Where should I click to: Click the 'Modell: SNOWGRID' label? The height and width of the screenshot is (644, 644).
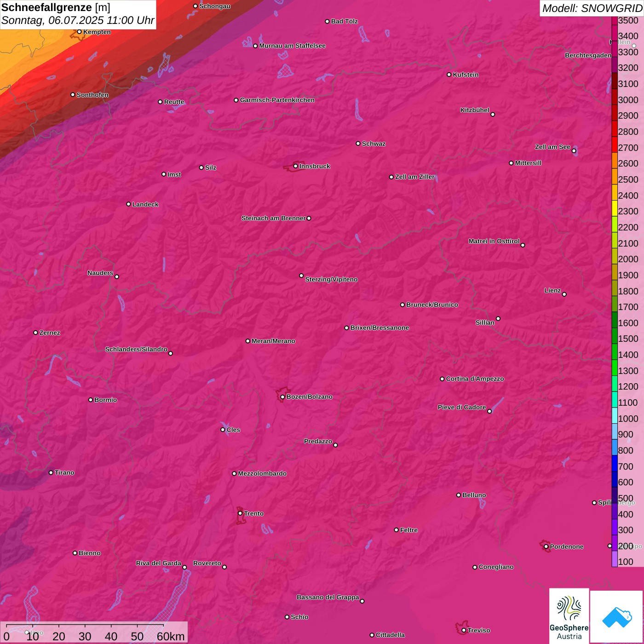tap(592, 8)
